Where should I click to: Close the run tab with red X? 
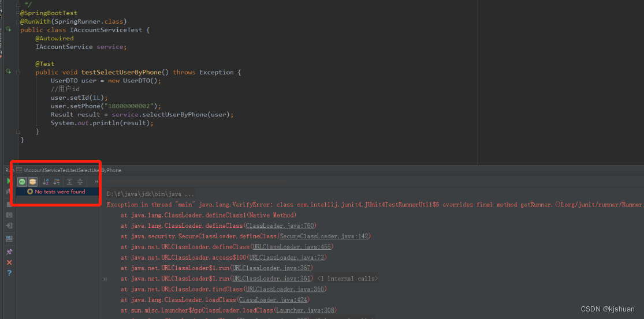(x=9, y=262)
